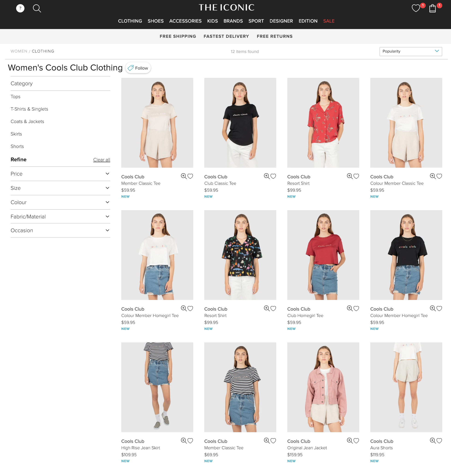The width and height of the screenshot is (451, 476).
Task: Select Coats & Jackets category
Action: (x=27, y=121)
